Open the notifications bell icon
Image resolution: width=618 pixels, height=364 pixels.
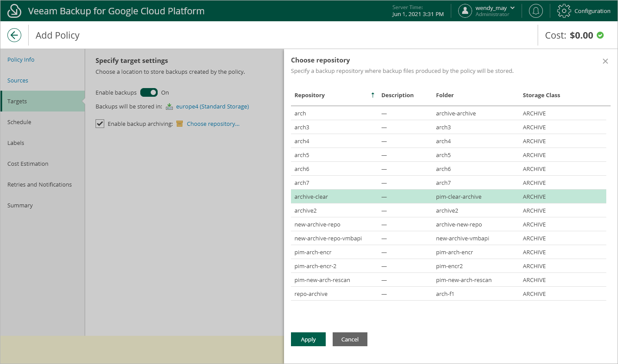(x=536, y=11)
